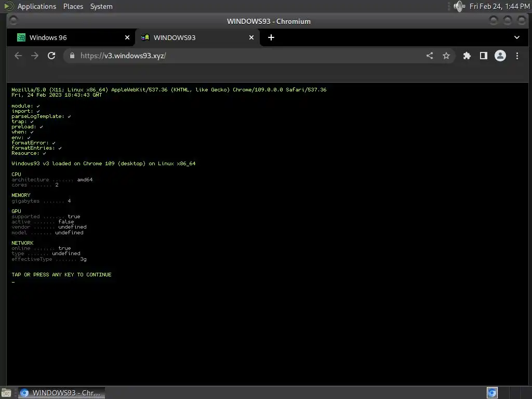Open a new tab with plus button
Screen dimensions: 532x399
pos(271,37)
